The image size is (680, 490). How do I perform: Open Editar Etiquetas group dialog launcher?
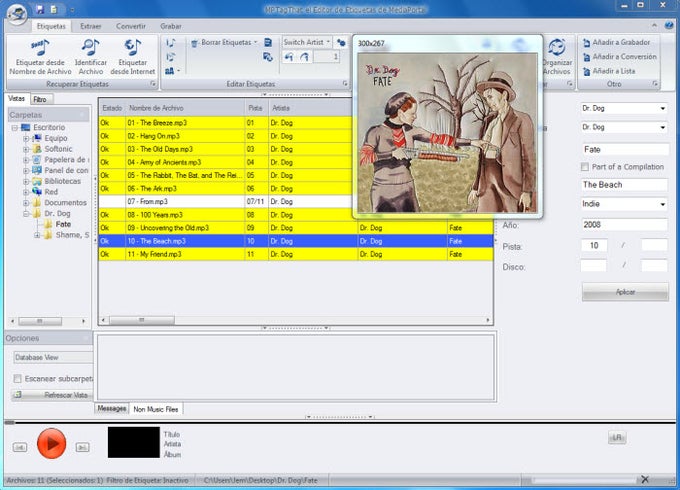[345, 84]
